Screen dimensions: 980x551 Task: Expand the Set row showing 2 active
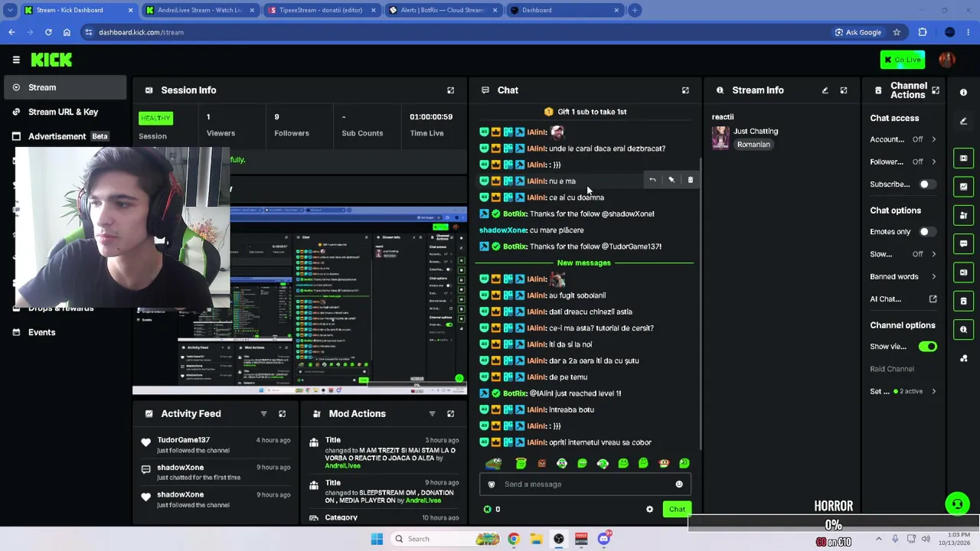903,391
